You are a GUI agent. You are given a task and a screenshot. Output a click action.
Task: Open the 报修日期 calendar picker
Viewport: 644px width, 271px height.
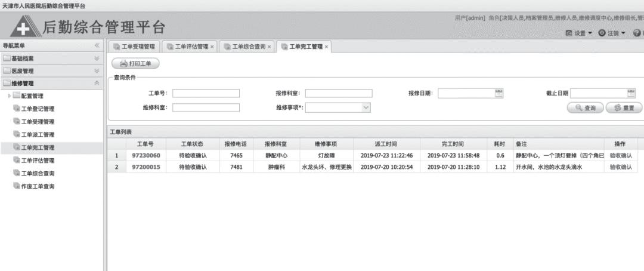tap(499, 93)
